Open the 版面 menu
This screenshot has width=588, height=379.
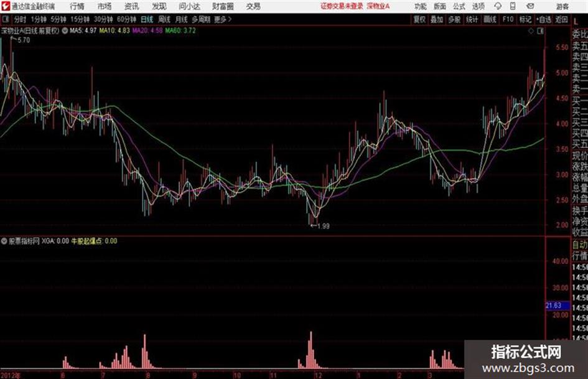point(439,6)
